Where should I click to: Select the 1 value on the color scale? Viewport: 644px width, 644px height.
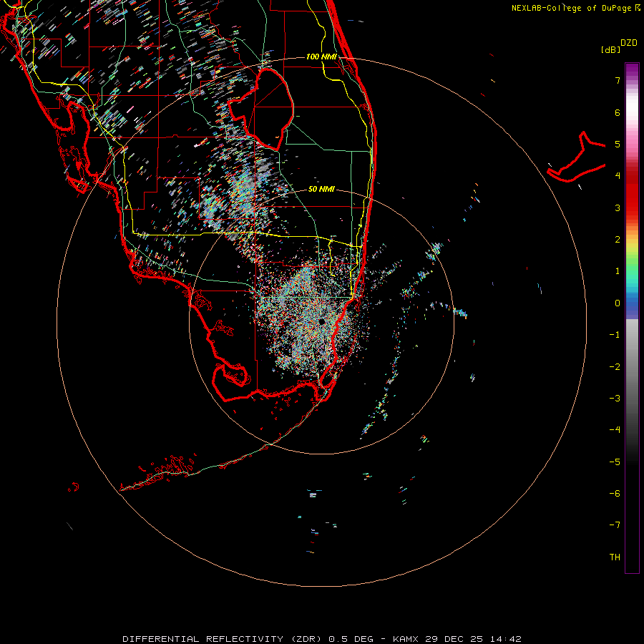[618, 271]
